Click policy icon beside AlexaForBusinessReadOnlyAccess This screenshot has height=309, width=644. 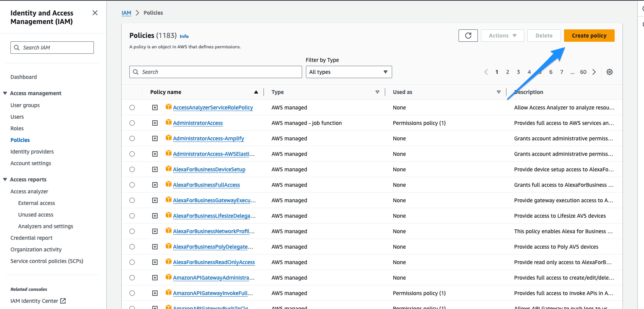point(168,261)
